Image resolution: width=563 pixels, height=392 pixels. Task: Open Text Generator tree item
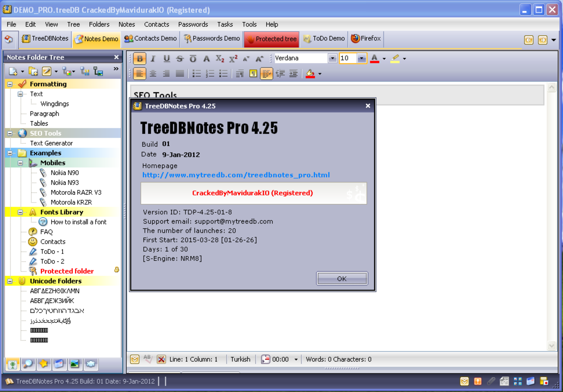click(51, 143)
